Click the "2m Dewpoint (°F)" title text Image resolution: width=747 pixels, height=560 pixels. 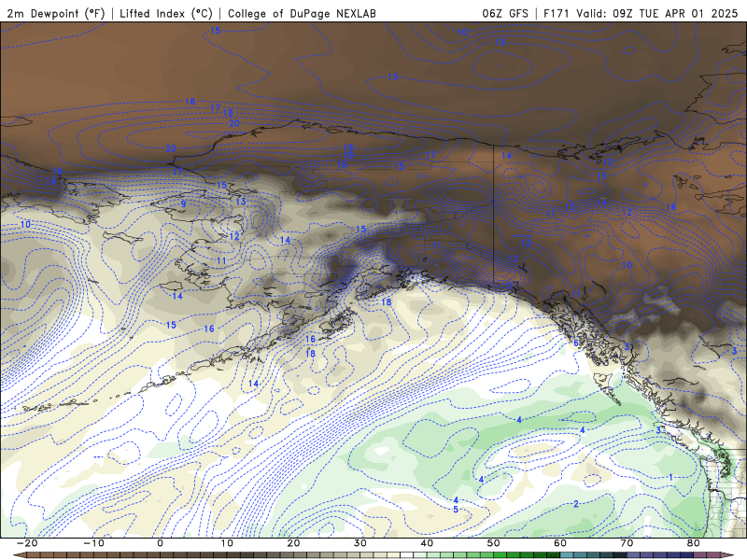pos(56,13)
